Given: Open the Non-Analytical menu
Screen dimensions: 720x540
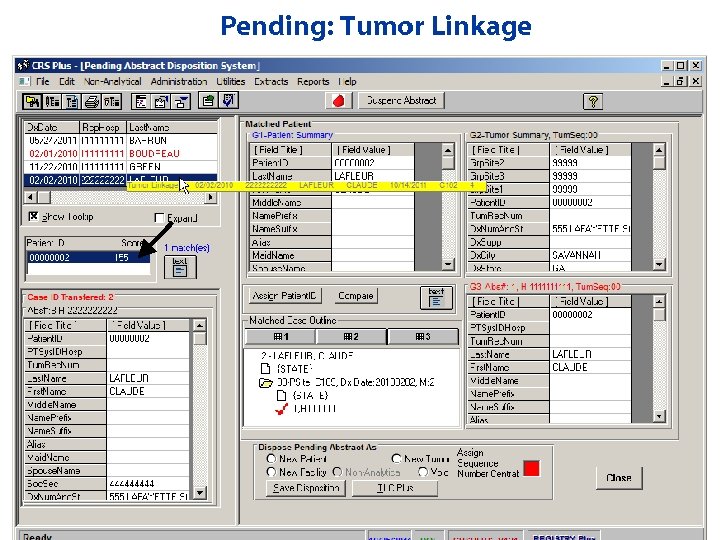Looking at the screenshot, I should (112, 82).
